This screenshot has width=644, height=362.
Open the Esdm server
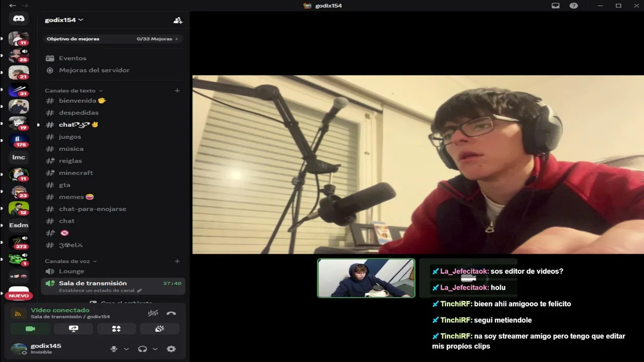(19, 225)
